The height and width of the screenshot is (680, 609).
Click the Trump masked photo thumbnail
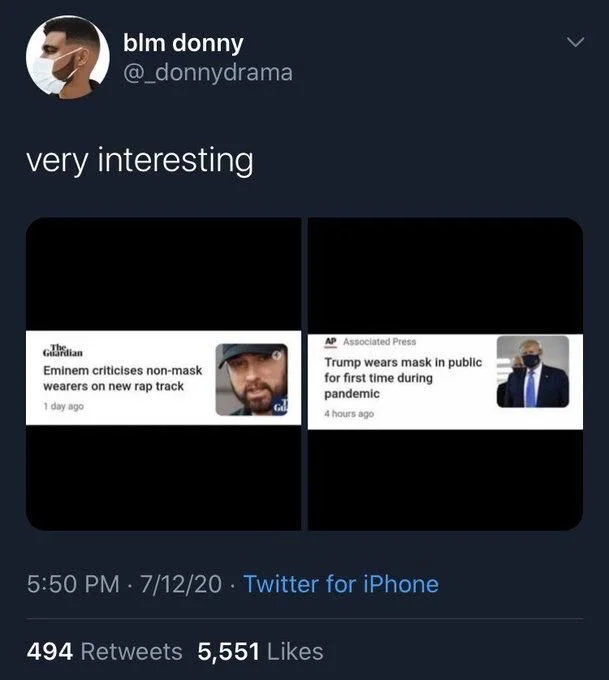point(532,371)
